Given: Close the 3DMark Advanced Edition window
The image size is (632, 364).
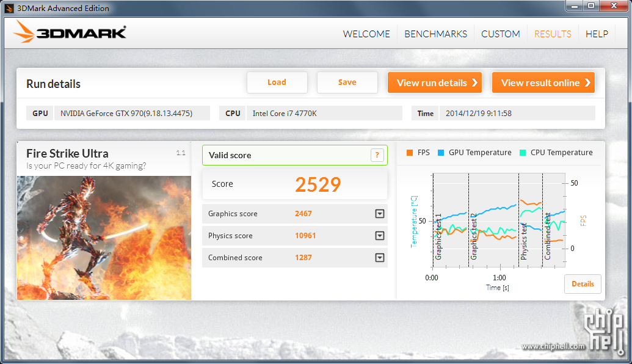Looking at the screenshot, I should pos(614,6).
